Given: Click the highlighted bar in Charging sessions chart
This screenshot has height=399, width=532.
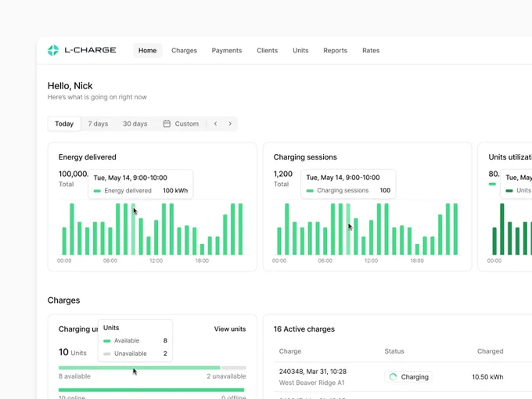Looking at the screenshot, I should pyautogui.click(x=348, y=229).
